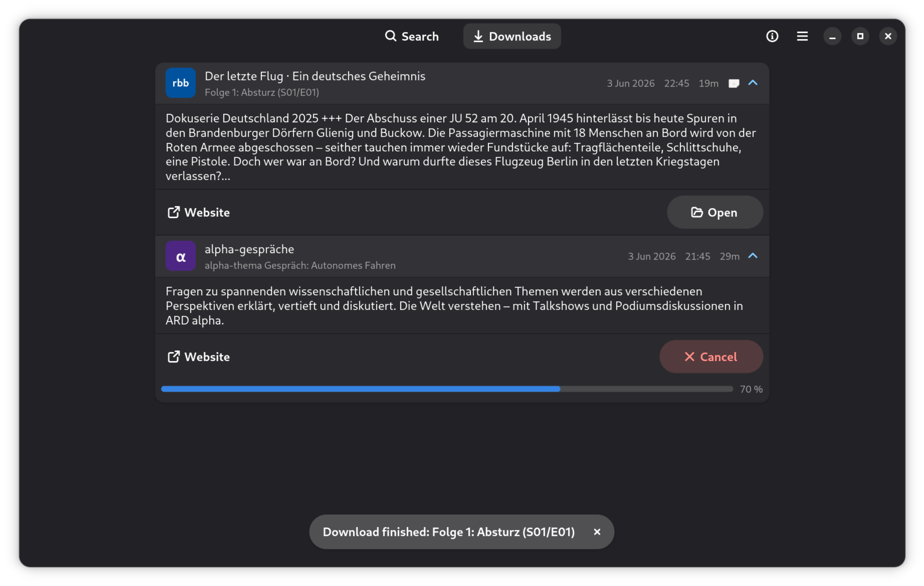
Task: Select subtitle Folge 1: Absturz (S01/E01)
Action: click(262, 93)
